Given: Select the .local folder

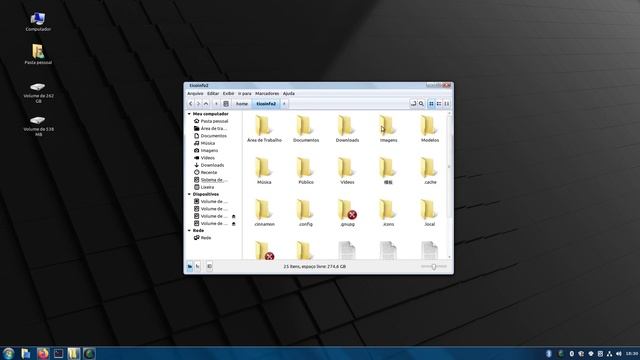Looking at the screenshot, I should (x=429, y=213).
